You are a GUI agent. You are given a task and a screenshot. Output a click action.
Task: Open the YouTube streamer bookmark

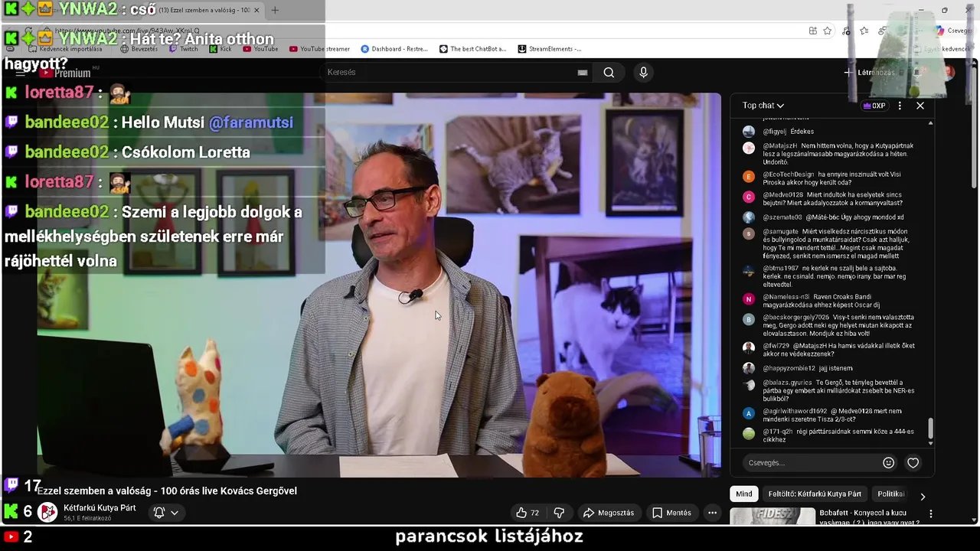pos(319,49)
